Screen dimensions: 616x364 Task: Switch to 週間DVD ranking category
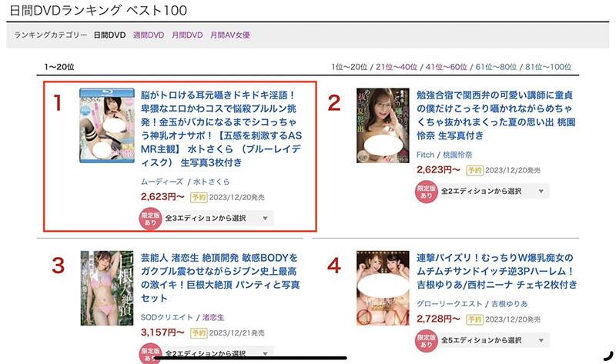(149, 35)
